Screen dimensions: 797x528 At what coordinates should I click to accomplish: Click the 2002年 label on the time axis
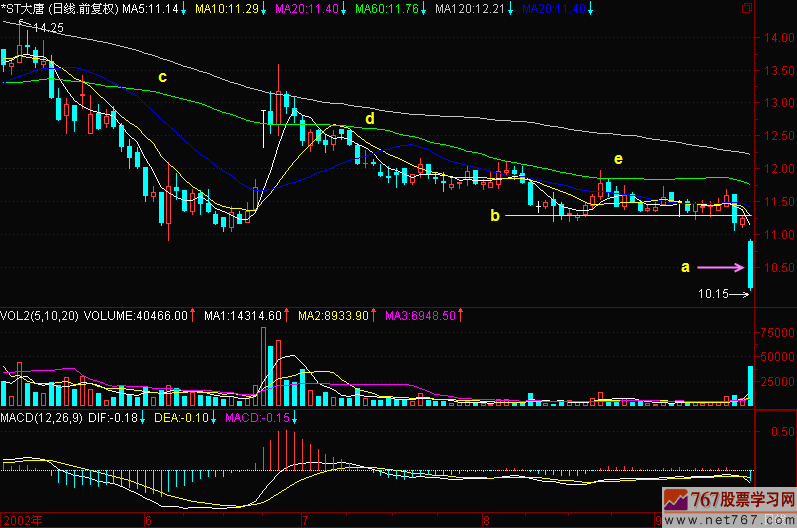coord(22,520)
